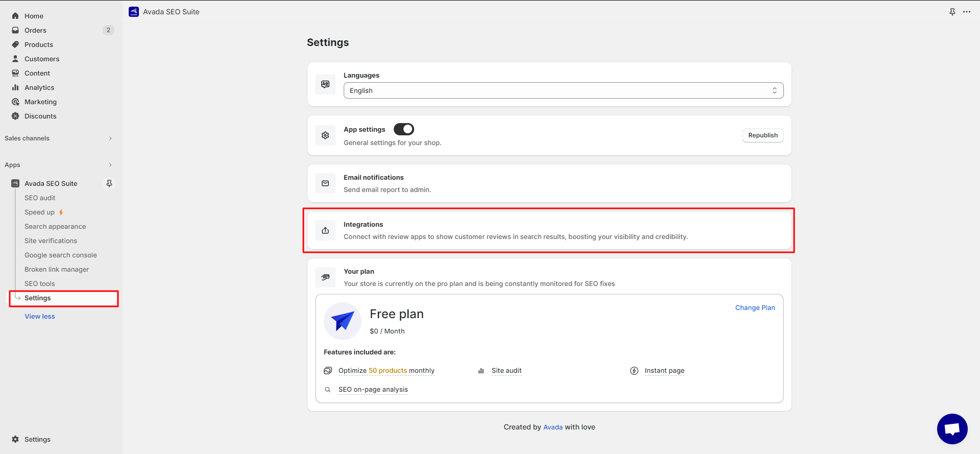Viewport: 980px width, 454px height.
Task: Click the Optimize products feature icon
Action: [328, 371]
